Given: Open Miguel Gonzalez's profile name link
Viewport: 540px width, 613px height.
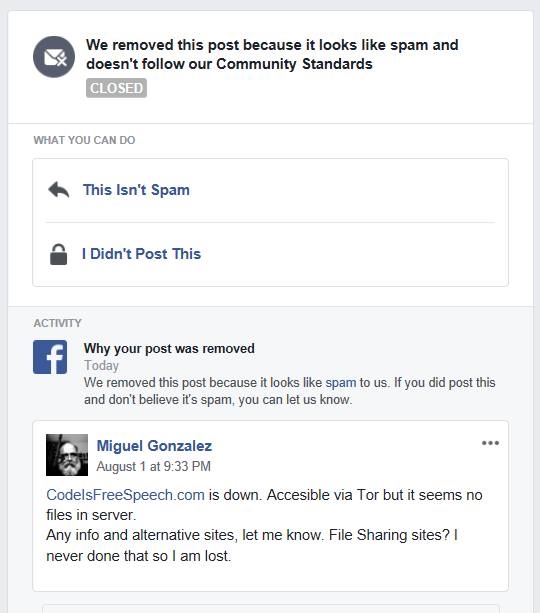Looking at the screenshot, I should (154, 446).
